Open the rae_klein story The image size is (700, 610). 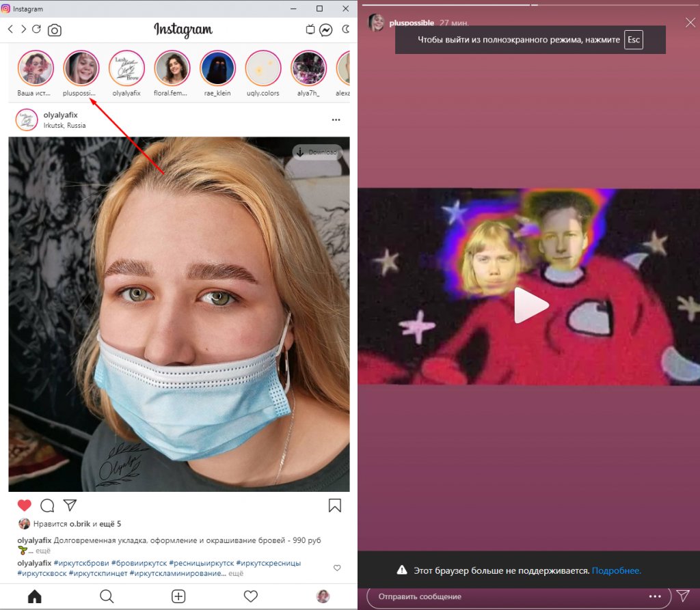(x=217, y=68)
